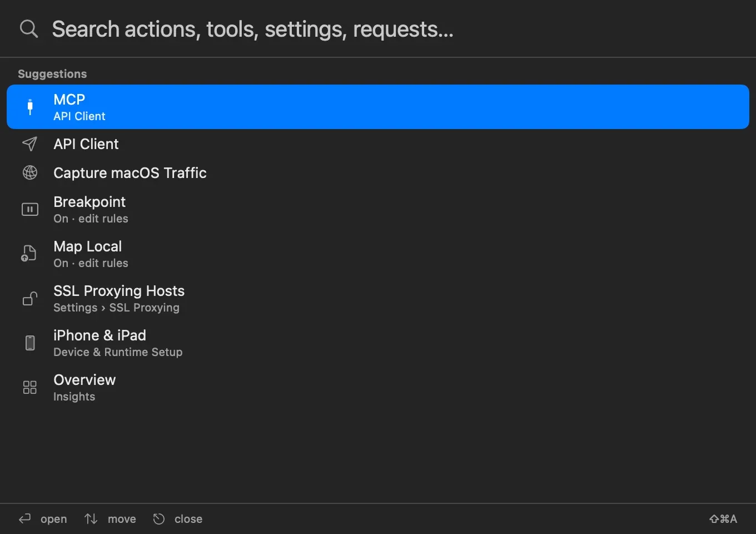Select the Map Local entry
This screenshot has height=534, width=756.
pyautogui.click(x=378, y=254)
